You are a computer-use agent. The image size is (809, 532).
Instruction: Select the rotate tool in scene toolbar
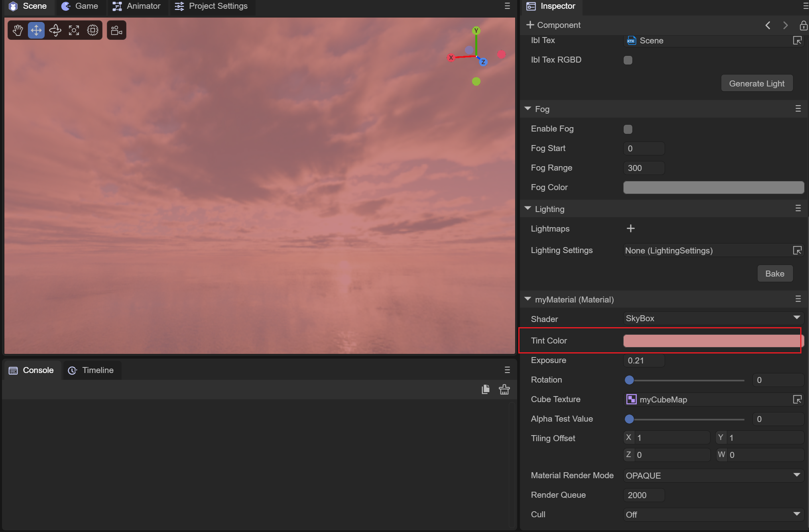pos(55,30)
